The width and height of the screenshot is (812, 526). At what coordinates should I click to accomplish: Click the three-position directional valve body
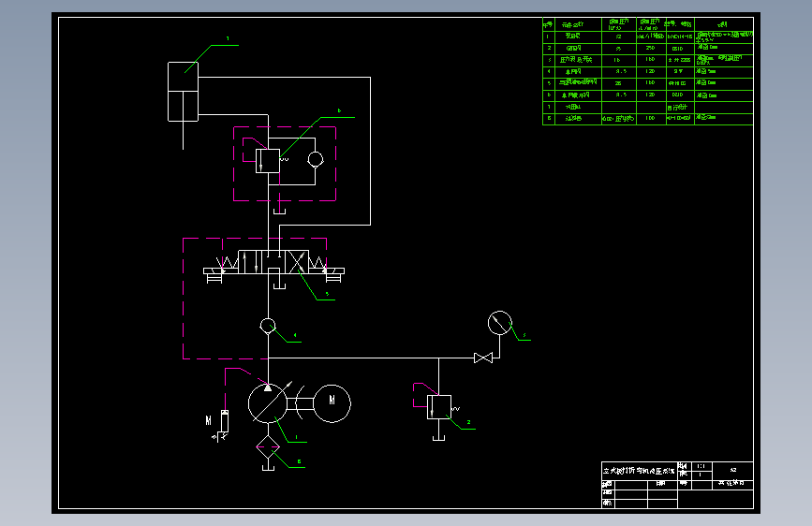[273, 262]
